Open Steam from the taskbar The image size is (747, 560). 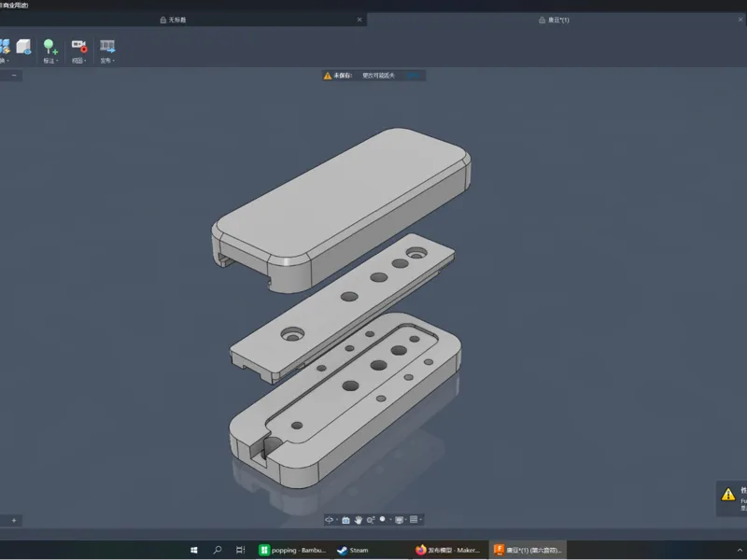click(x=353, y=550)
